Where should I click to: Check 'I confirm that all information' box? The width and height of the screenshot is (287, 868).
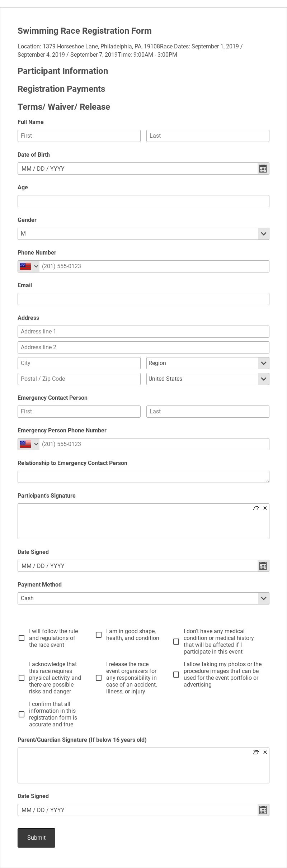[x=22, y=714]
